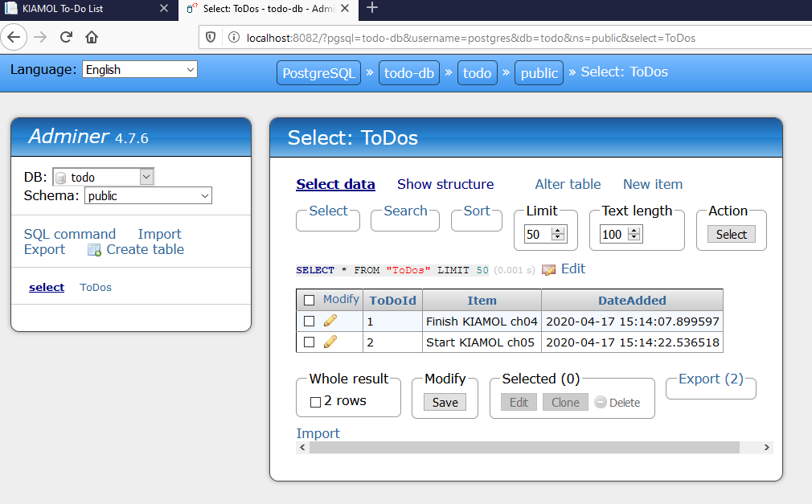
Task: Open the DB selection dropdown
Action: coord(103,177)
